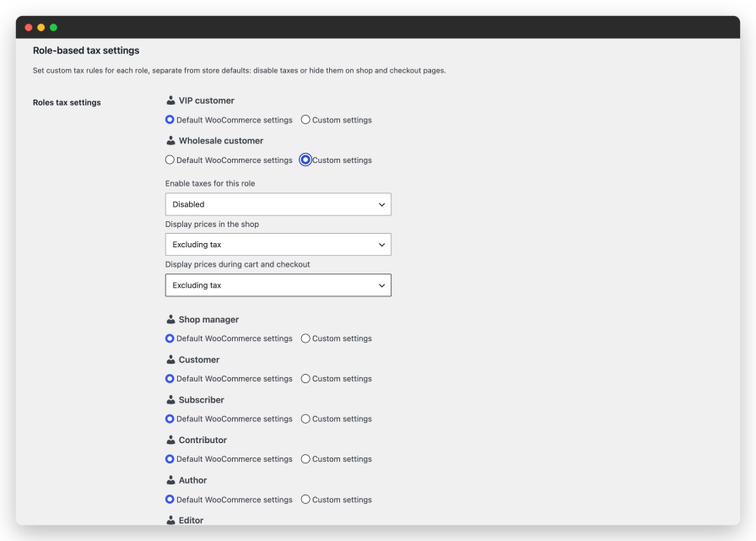This screenshot has height=541, width=756.
Task: Click the Shop manager user icon
Action: click(170, 319)
